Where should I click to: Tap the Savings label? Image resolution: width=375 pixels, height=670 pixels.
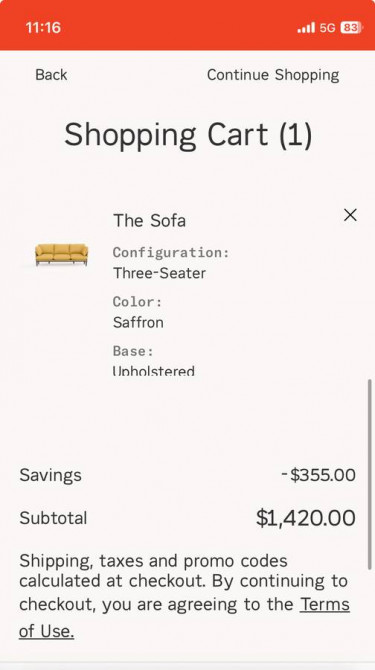50,476
